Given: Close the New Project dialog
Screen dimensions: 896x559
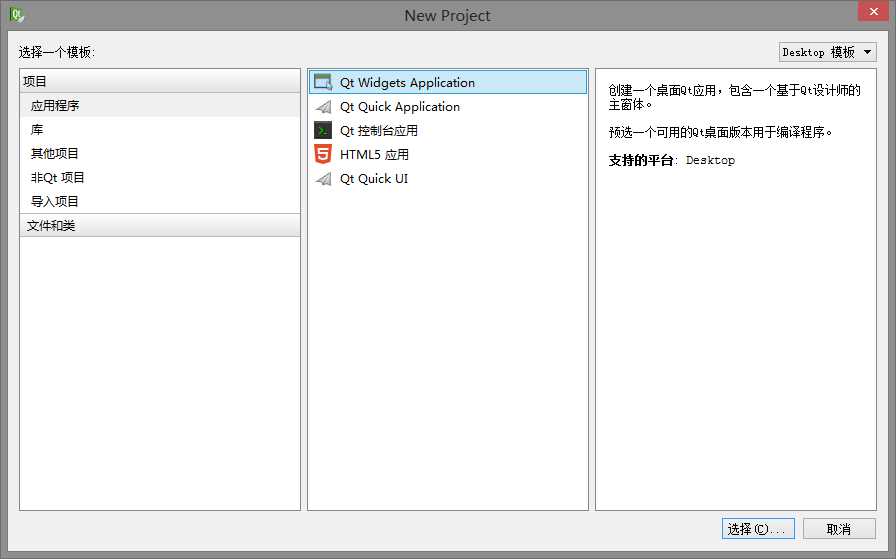Looking at the screenshot, I should (x=873, y=11).
